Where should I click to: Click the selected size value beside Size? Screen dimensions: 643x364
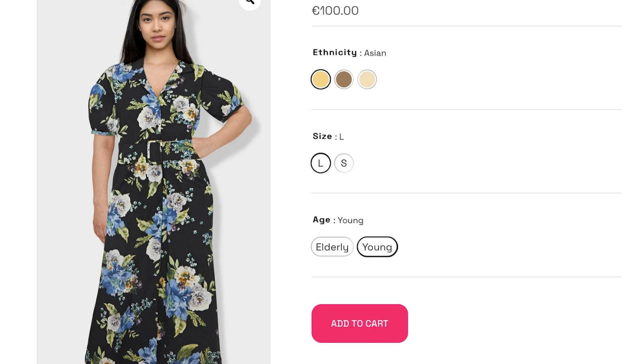(x=342, y=137)
